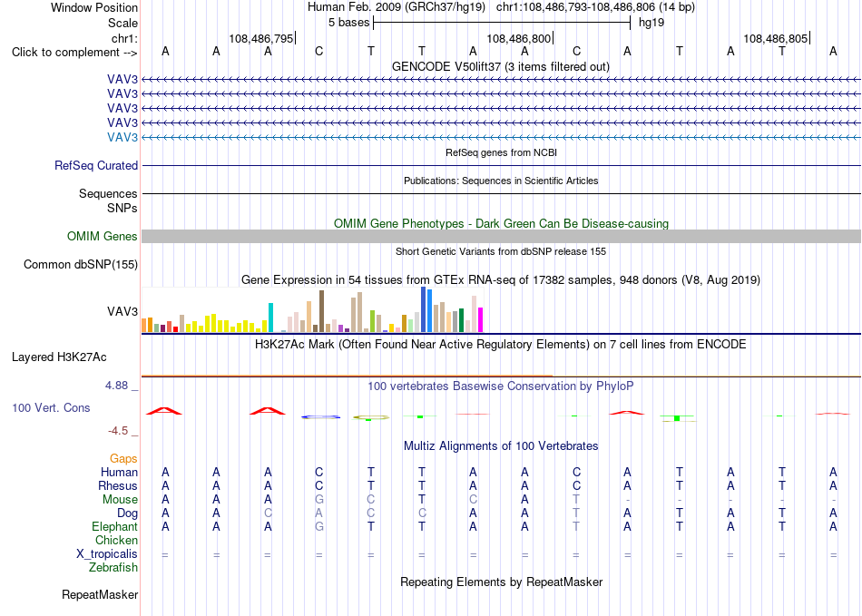
Task: Click 'Short Genetic Variants from dbSNP release 155'
Action: [501, 251]
